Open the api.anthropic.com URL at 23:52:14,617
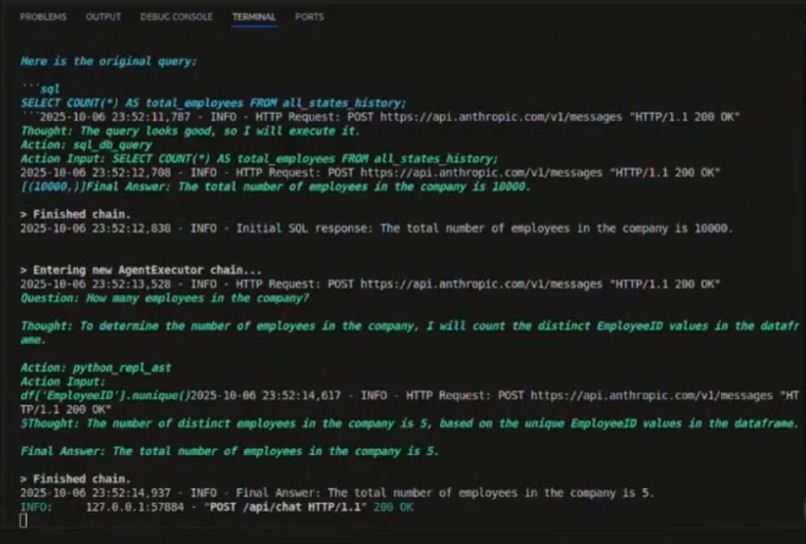This screenshot has width=806, height=544. [651, 395]
